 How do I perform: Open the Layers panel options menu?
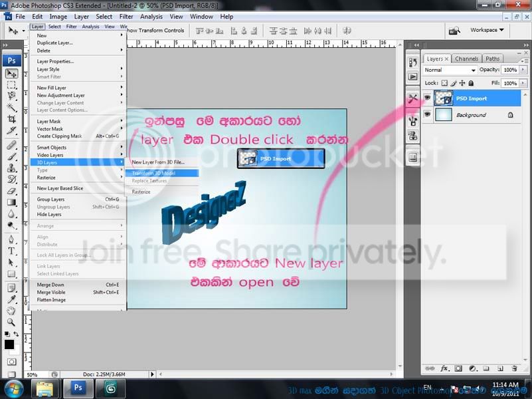tap(525, 61)
